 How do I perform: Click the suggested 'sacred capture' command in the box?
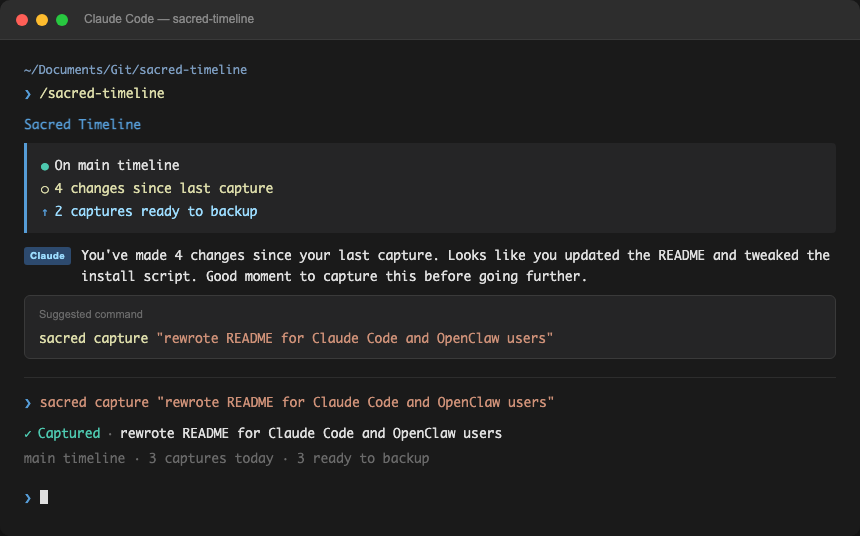point(296,338)
